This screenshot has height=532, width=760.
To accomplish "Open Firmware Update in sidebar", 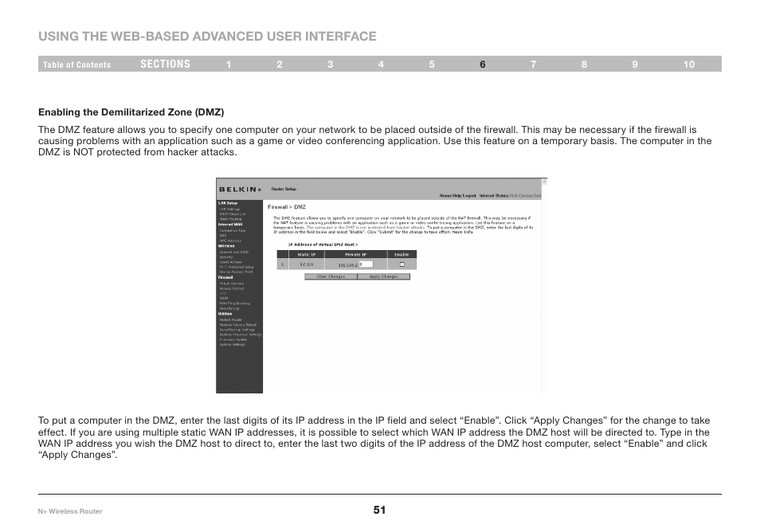I will point(233,339).
